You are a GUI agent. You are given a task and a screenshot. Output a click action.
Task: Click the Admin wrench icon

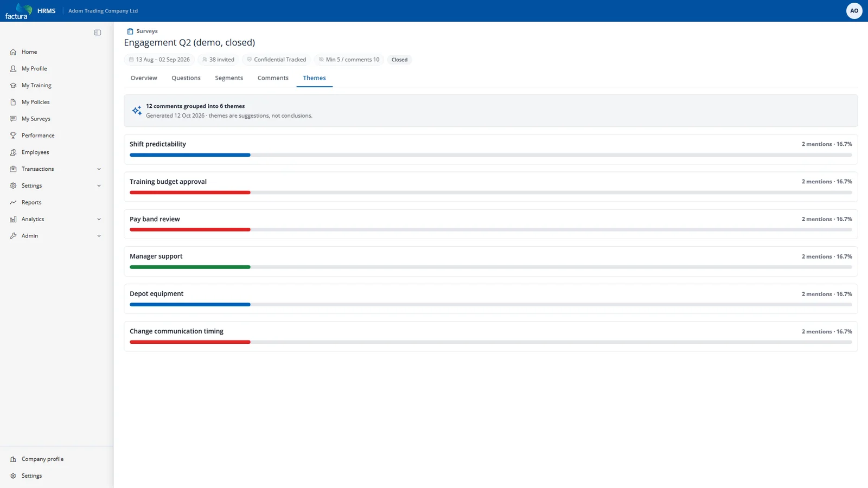pos(13,236)
